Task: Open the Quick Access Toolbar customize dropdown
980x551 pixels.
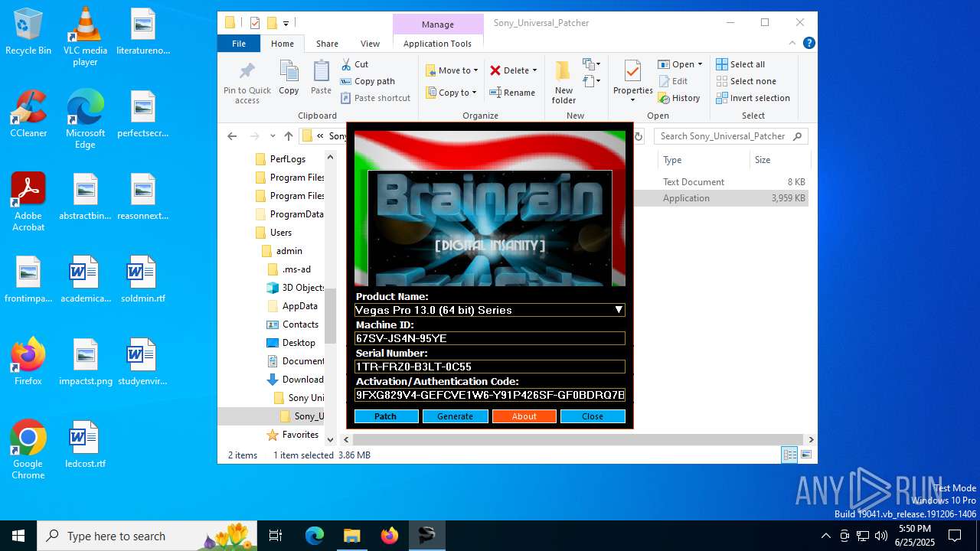Action: point(286,24)
